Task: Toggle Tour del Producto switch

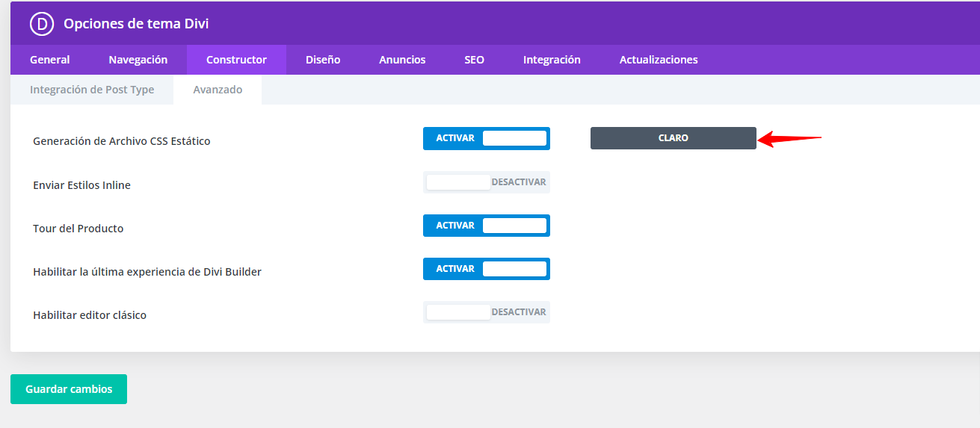Action: coord(487,225)
